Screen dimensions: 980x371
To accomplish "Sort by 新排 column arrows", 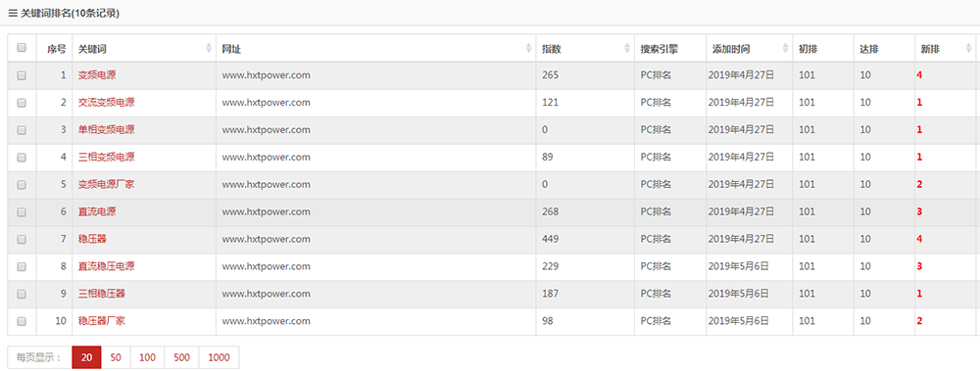I will (969, 48).
